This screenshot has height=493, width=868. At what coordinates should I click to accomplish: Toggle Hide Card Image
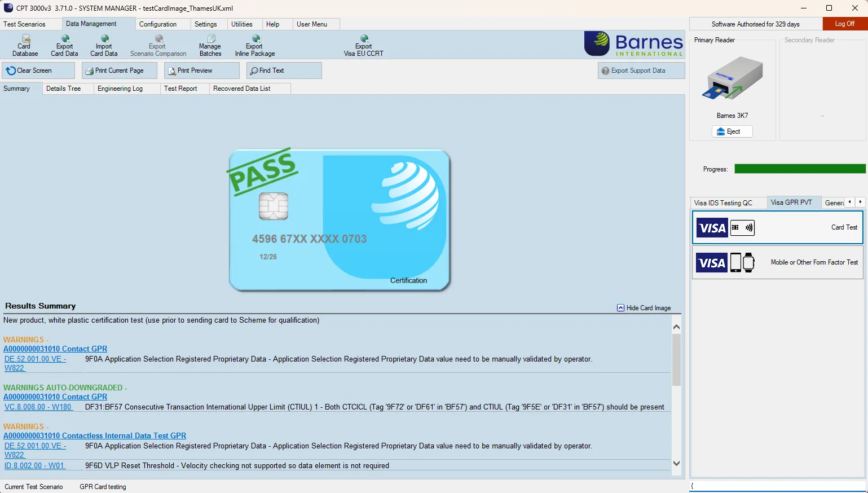pos(644,308)
